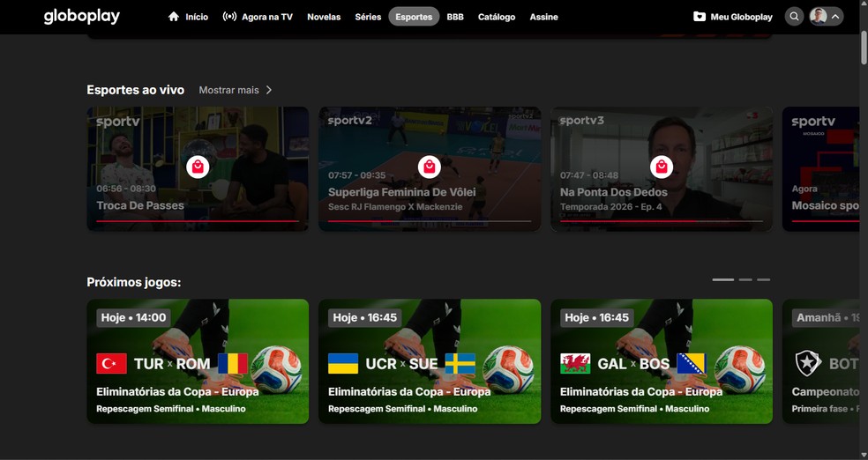Click the sportv2 channel logo
868x460 pixels.
coord(350,121)
